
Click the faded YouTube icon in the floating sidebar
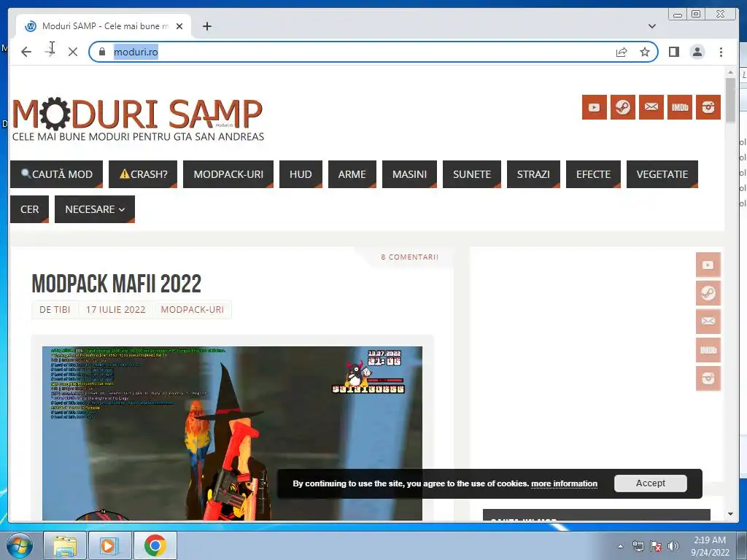[708, 265]
